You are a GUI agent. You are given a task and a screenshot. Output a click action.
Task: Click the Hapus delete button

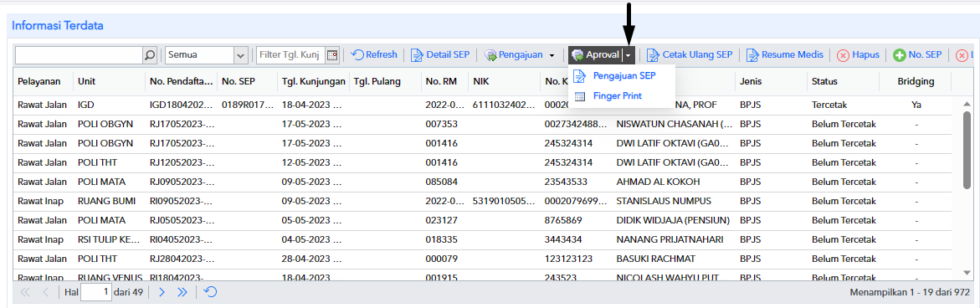[858, 55]
